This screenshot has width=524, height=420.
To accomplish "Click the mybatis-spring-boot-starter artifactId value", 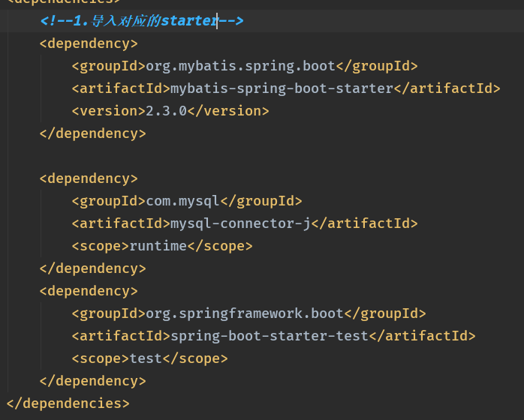I will click(282, 88).
